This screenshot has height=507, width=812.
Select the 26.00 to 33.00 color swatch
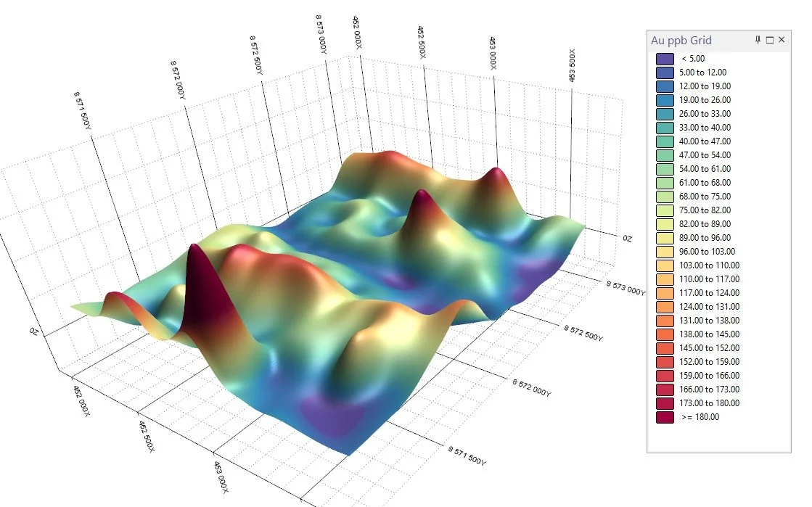[665, 114]
